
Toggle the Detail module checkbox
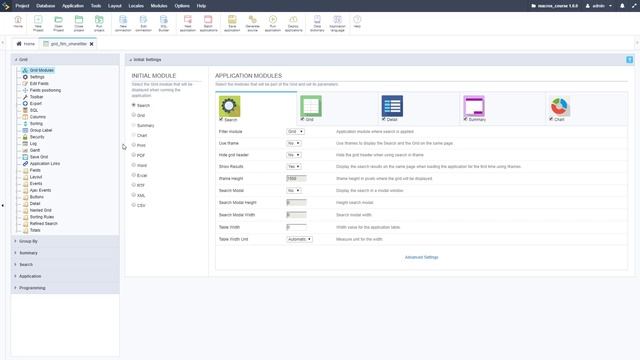tap(384, 119)
